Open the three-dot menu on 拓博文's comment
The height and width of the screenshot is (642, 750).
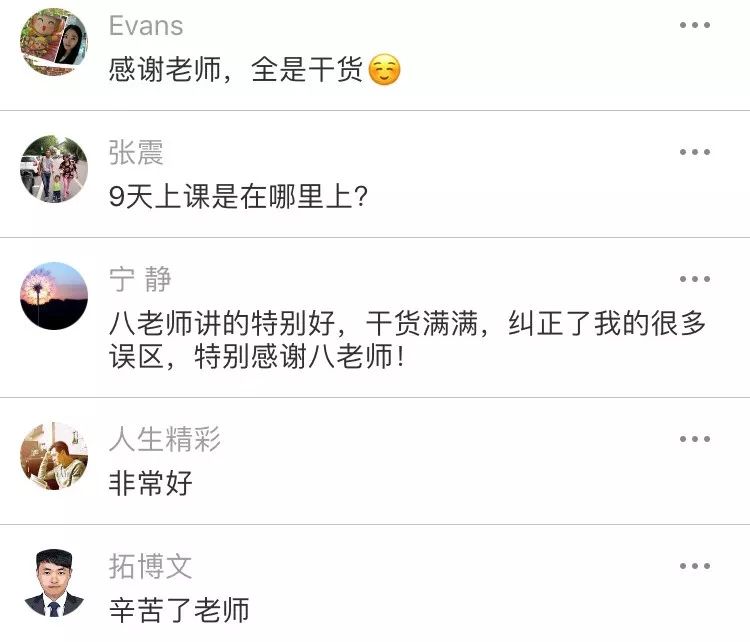pos(694,566)
